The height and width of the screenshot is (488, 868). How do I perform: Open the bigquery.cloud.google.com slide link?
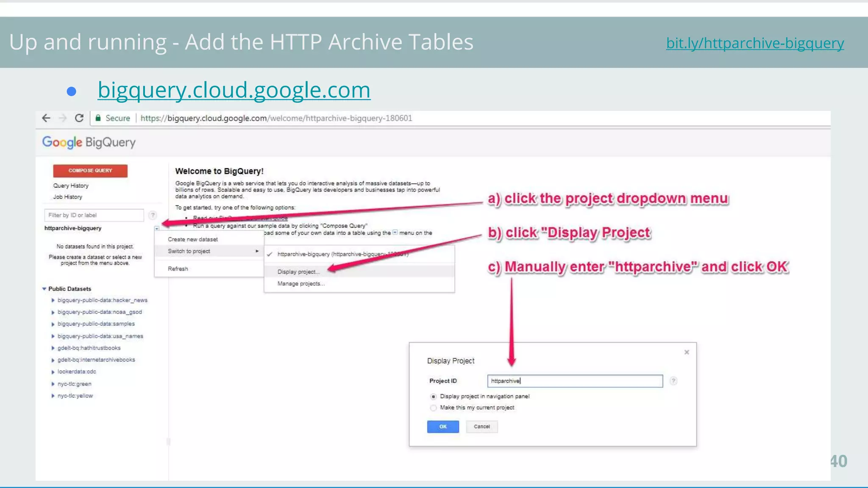click(x=234, y=90)
